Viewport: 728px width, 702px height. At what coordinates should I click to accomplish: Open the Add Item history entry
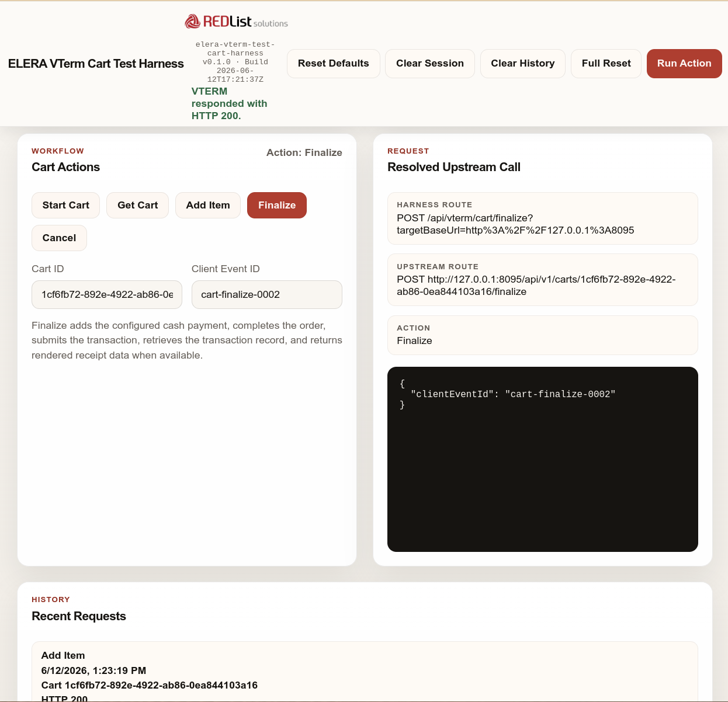click(365, 672)
